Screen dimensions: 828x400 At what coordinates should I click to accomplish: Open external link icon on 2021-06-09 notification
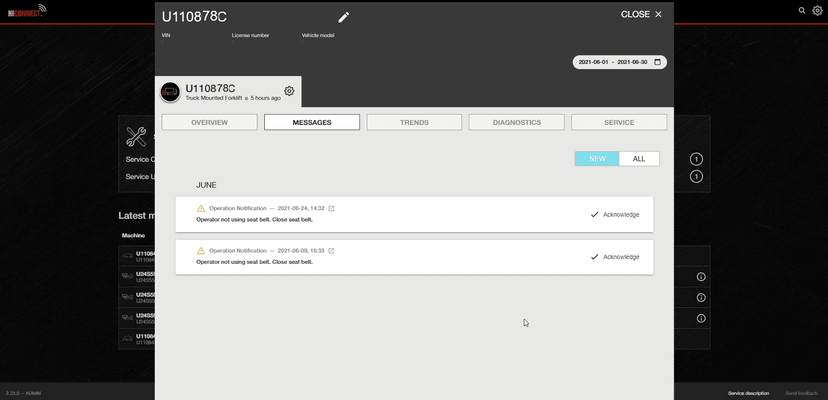click(x=331, y=250)
